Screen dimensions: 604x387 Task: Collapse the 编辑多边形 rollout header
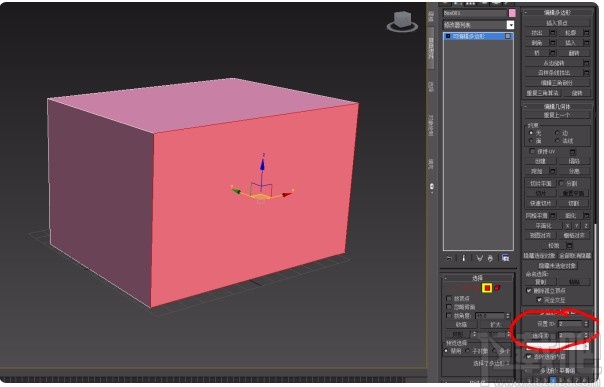point(557,13)
